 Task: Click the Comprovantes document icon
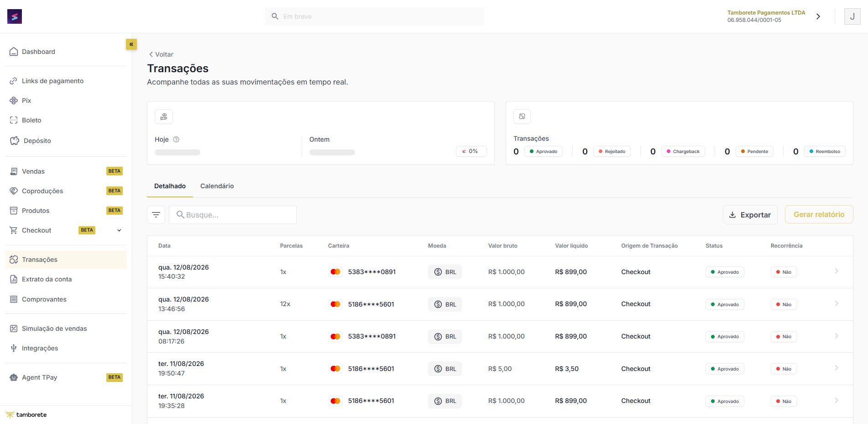point(14,299)
